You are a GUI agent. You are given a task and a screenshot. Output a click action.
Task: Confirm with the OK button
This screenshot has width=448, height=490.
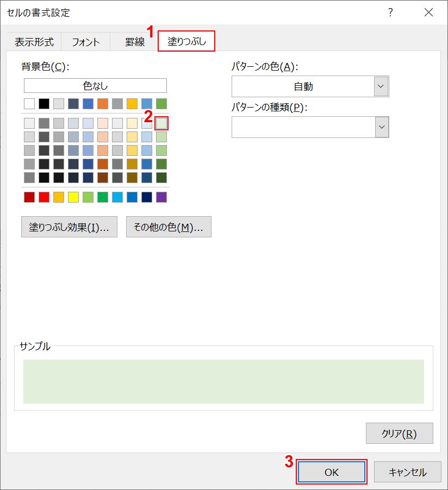tap(331, 472)
